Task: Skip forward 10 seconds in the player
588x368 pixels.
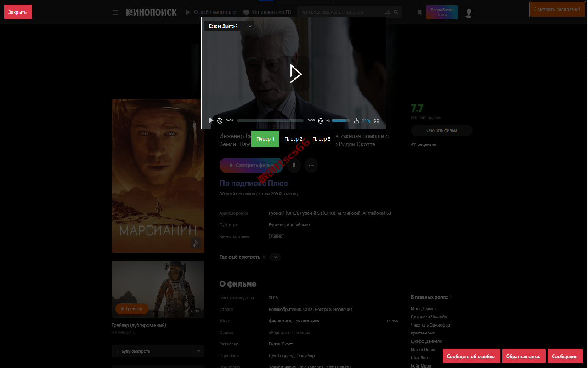Action: pos(321,121)
